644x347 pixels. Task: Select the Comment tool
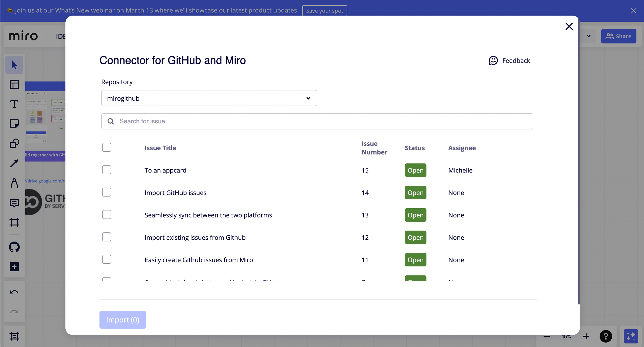[x=14, y=203]
